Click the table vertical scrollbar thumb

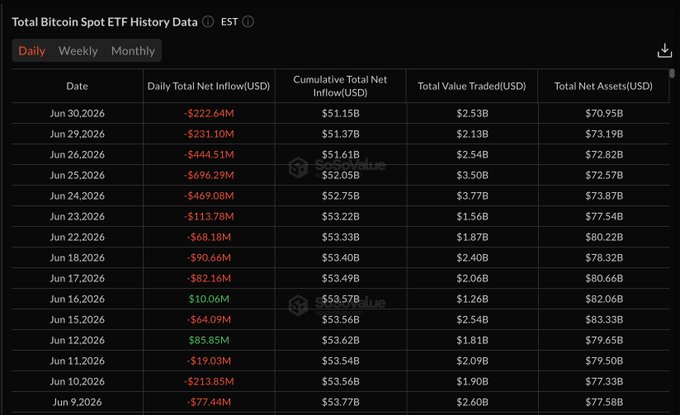click(x=672, y=73)
